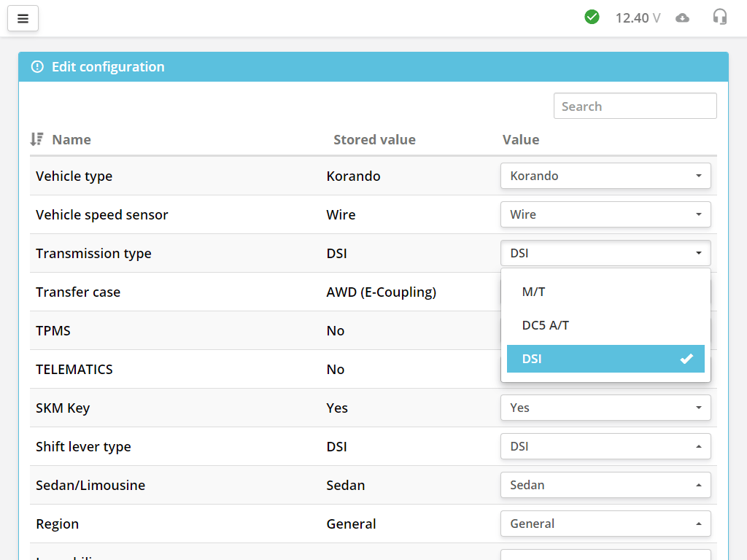Collapse the Transmission type dropdown

pyautogui.click(x=605, y=253)
